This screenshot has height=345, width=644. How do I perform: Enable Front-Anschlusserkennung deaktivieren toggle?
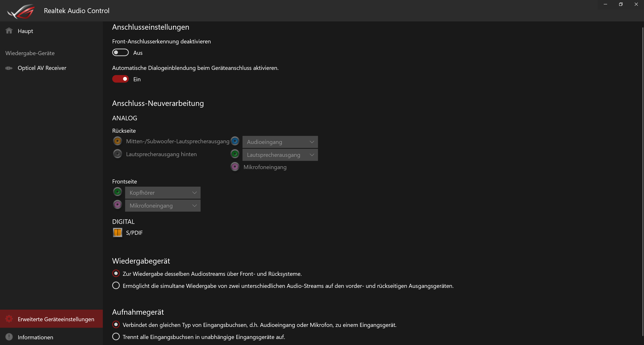click(120, 52)
